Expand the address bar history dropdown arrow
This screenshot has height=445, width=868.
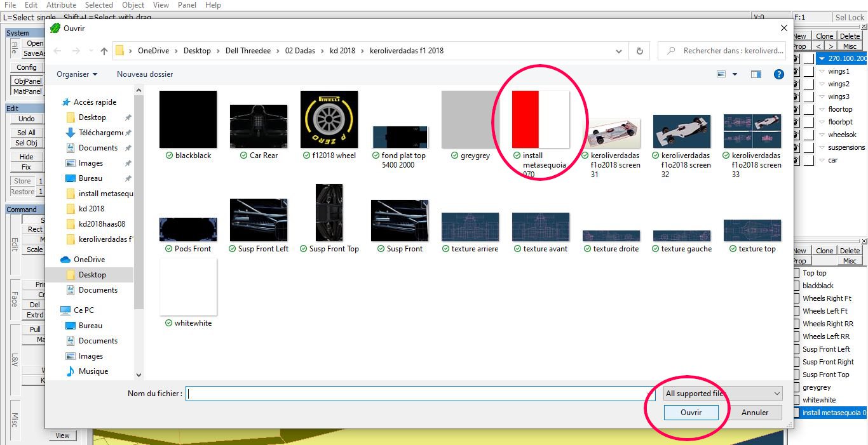tap(619, 51)
